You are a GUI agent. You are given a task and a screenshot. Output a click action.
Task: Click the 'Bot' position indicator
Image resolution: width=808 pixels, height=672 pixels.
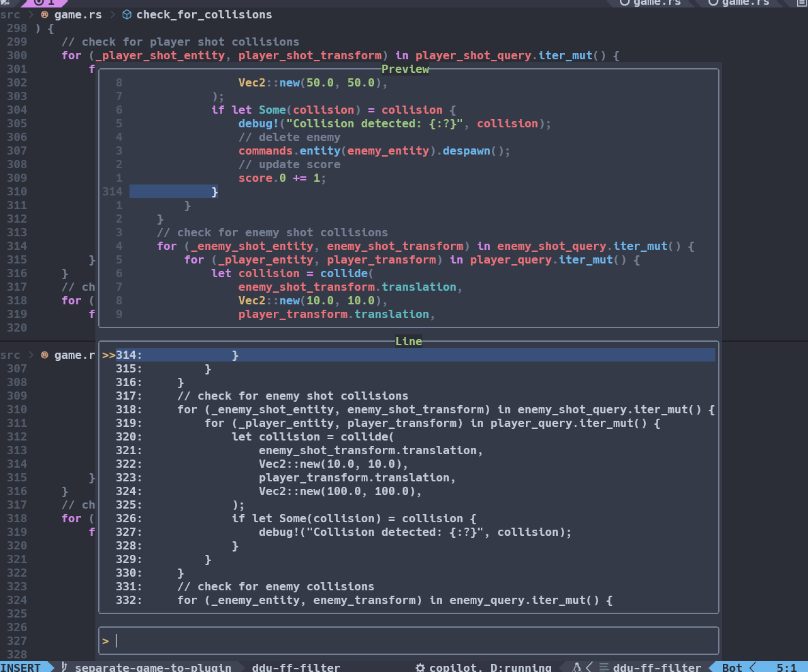pyautogui.click(x=732, y=667)
